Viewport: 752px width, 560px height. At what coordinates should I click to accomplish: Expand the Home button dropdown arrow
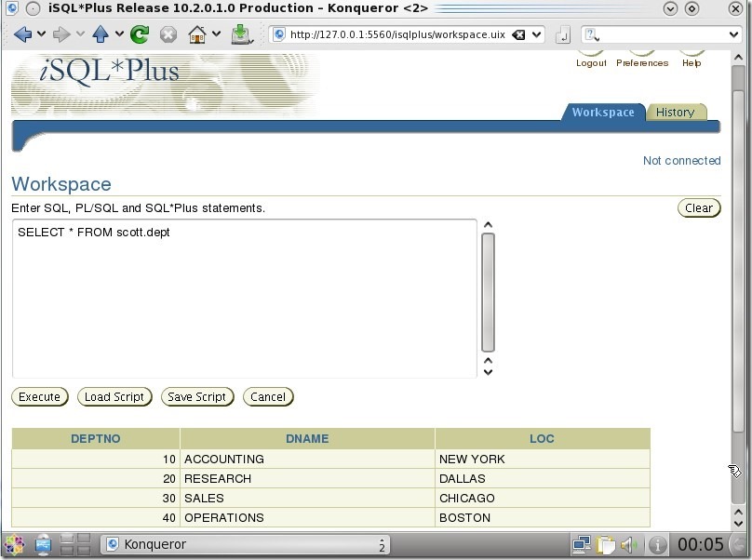pyautogui.click(x=216, y=34)
